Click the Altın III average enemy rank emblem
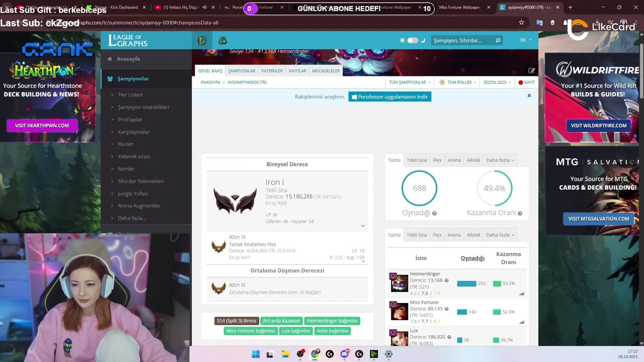This screenshot has height=362, width=644. pos(218,288)
